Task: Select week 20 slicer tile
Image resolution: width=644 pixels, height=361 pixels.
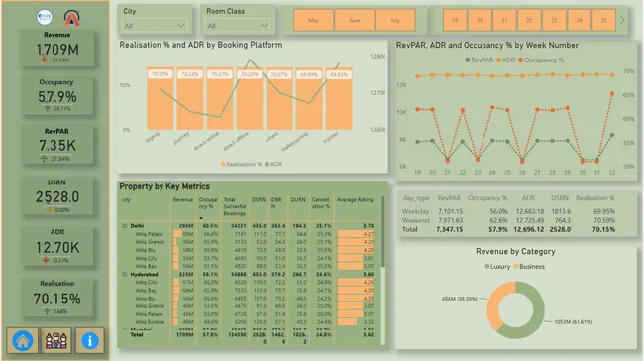Action: 480,20
